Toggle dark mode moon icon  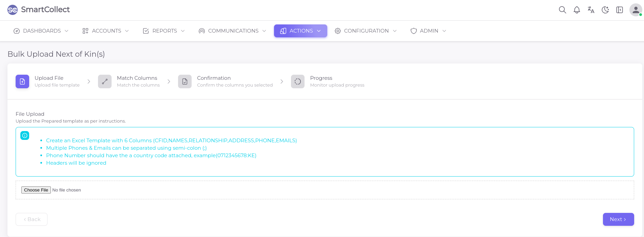point(605,10)
